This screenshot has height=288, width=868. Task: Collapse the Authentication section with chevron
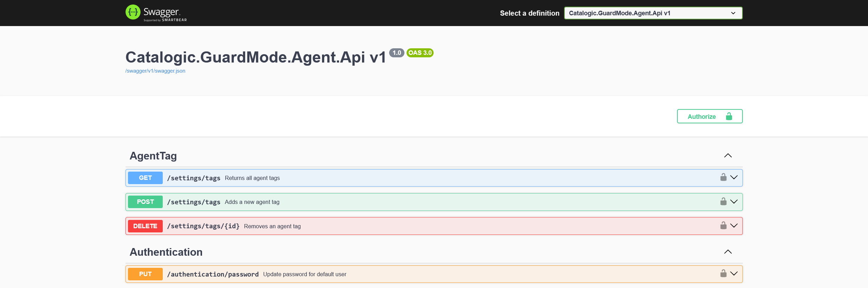728,252
